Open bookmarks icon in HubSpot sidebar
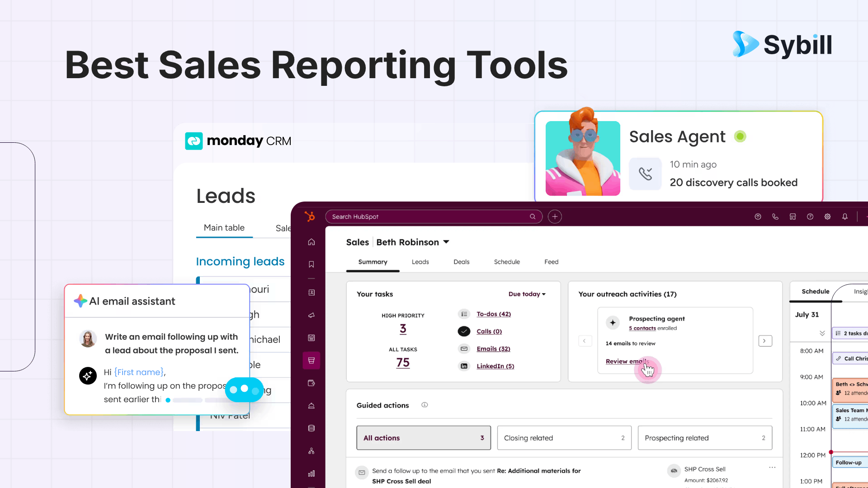 click(x=311, y=264)
